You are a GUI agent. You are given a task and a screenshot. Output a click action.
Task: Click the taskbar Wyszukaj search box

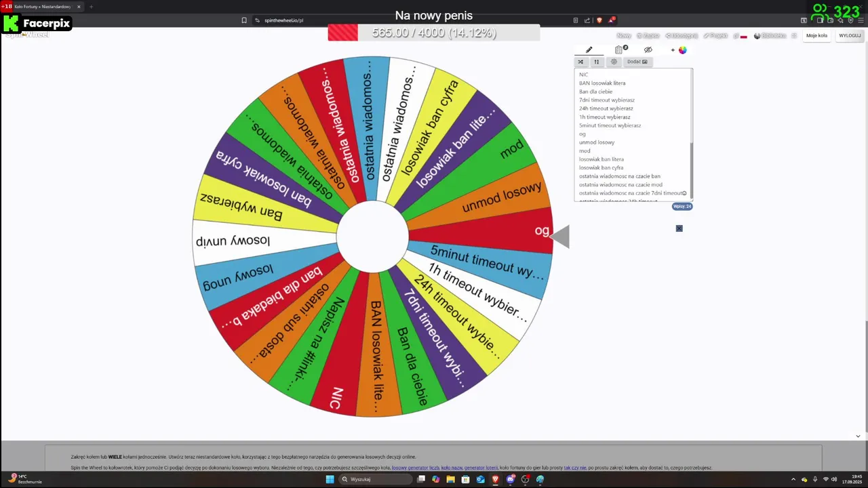[375, 479]
